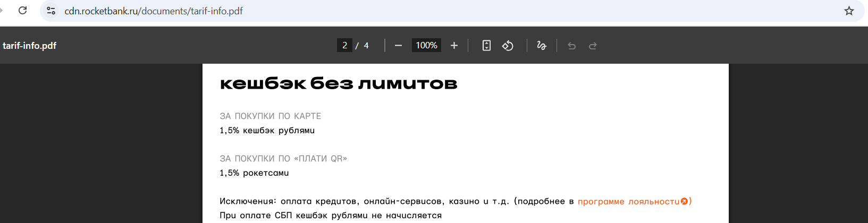Screen dimensions: 868x223
Task: Click the text 1,5% рокетсами
Action: tap(254, 173)
